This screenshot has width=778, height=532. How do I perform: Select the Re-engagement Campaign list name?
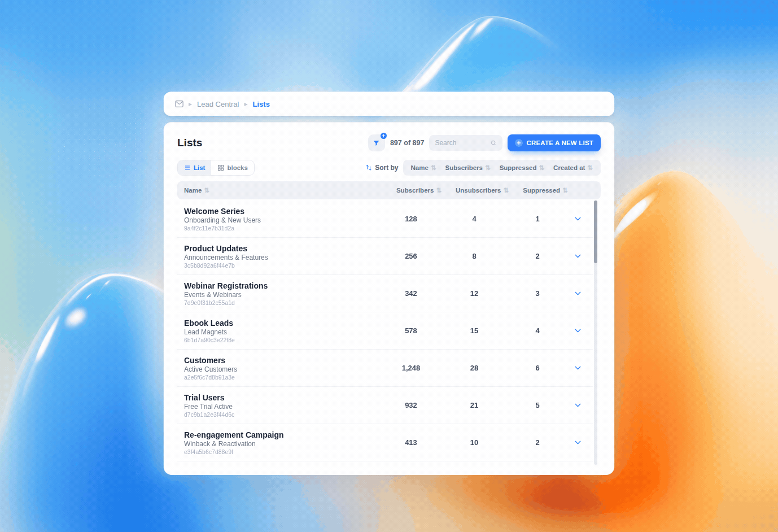234,435
